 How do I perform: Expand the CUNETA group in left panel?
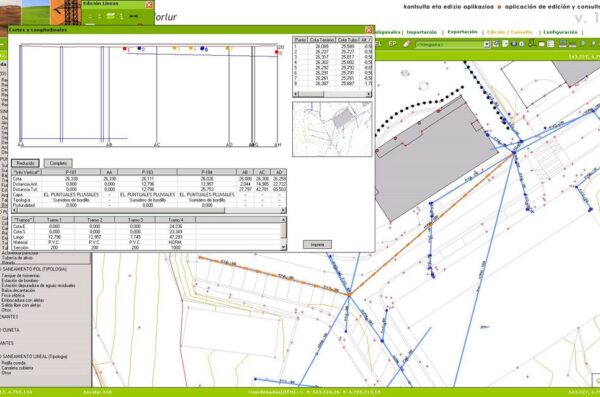10,330
